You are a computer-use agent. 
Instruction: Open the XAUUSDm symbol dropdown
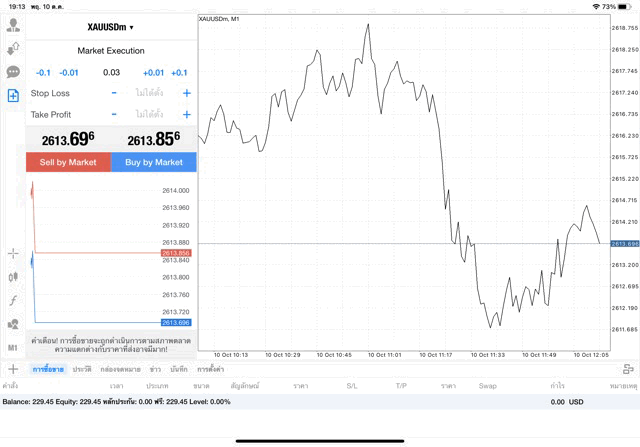point(111,27)
